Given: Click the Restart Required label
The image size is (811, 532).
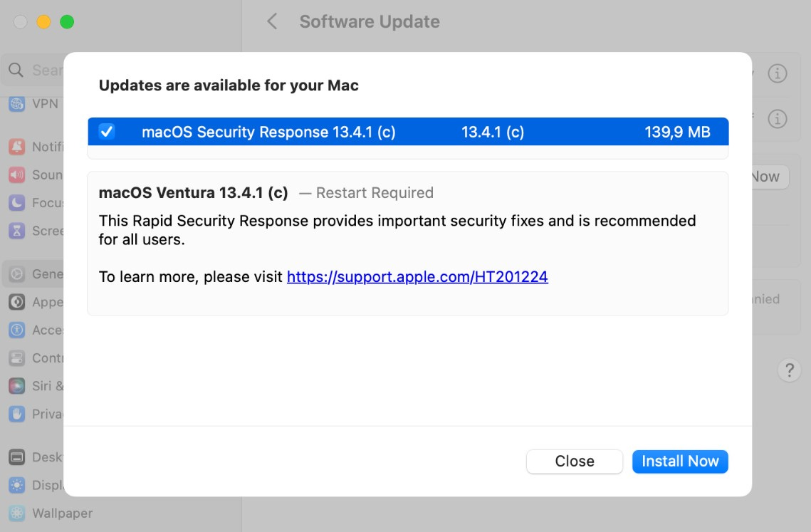Looking at the screenshot, I should [375, 193].
